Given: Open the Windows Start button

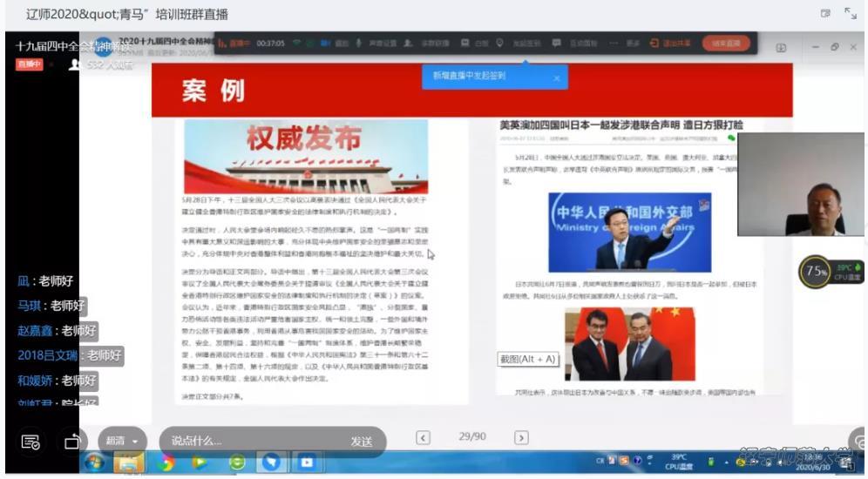Looking at the screenshot, I should (94, 462).
